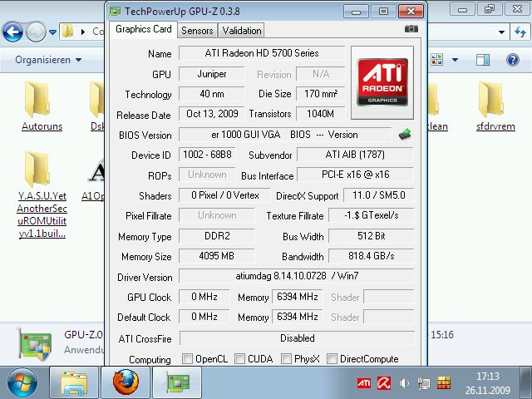Viewport: 532px width, 399px height.
Task: Open the Organisieren dropdown menu
Action: (x=48, y=60)
